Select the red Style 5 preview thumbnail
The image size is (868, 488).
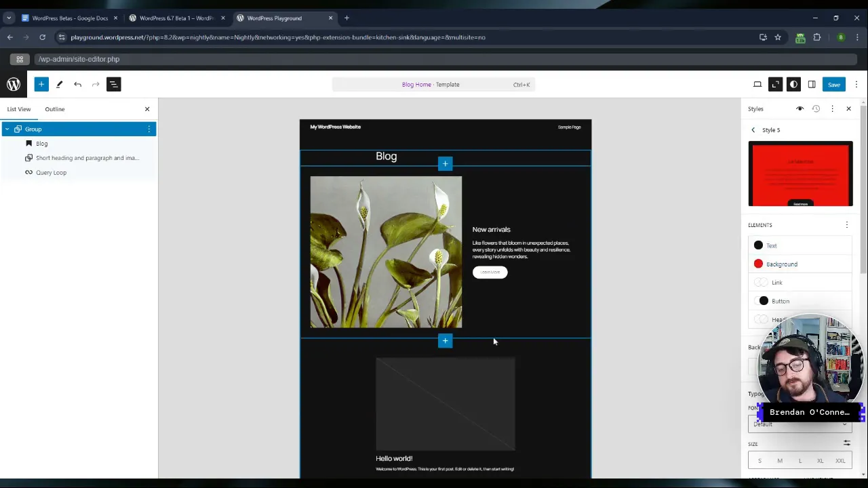800,174
